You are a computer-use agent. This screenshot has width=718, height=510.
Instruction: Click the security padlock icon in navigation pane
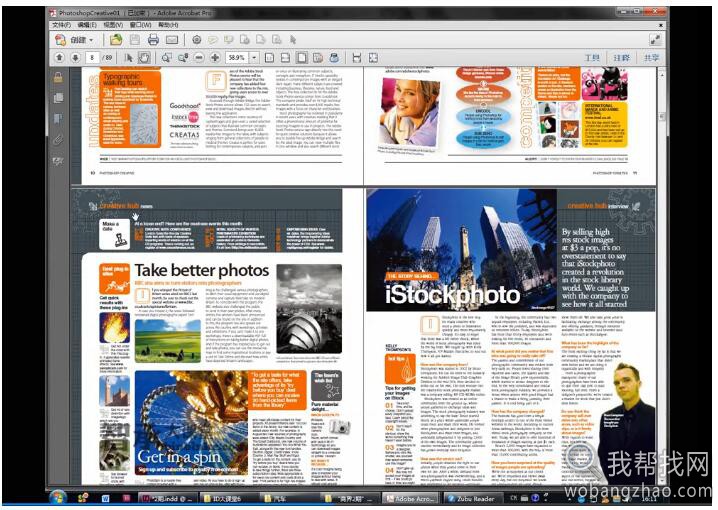coord(58,77)
